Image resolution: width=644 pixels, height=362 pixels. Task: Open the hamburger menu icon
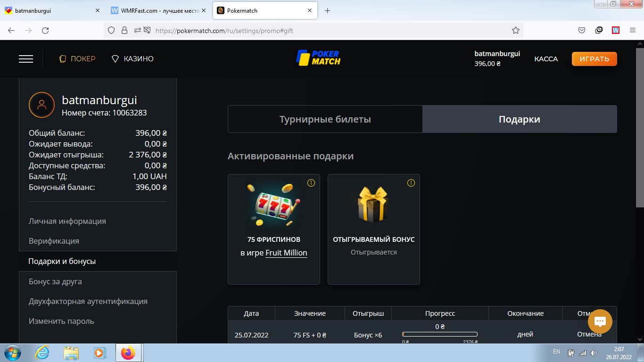point(26,59)
